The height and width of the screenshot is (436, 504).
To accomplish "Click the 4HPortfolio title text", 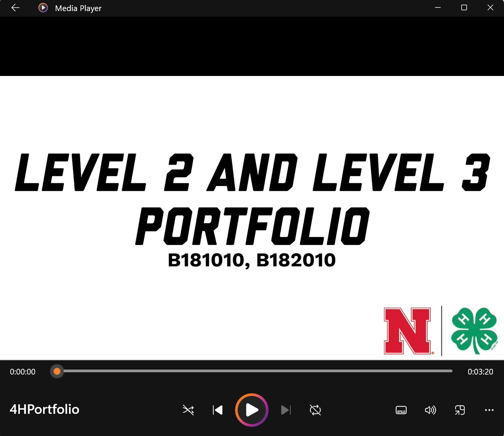I will (x=44, y=409).
